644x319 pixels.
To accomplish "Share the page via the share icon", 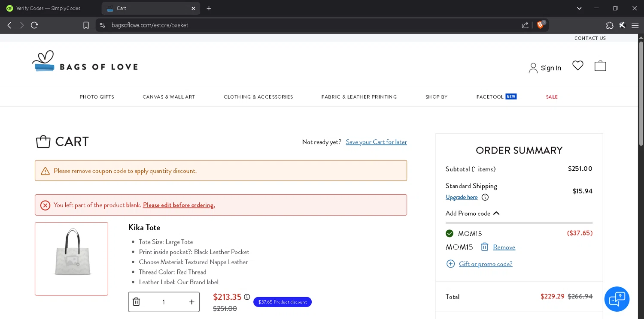I will click(525, 25).
